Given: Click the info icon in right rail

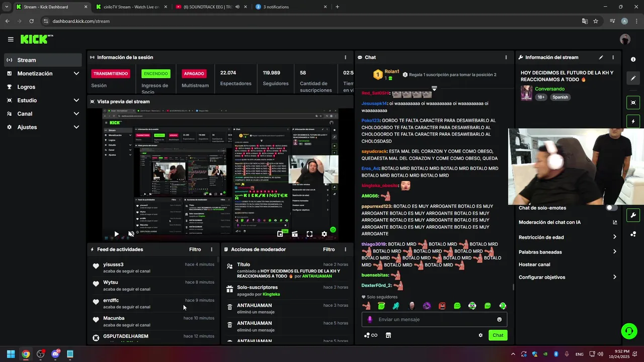Looking at the screenshot, I should click(x=633, y=59).
